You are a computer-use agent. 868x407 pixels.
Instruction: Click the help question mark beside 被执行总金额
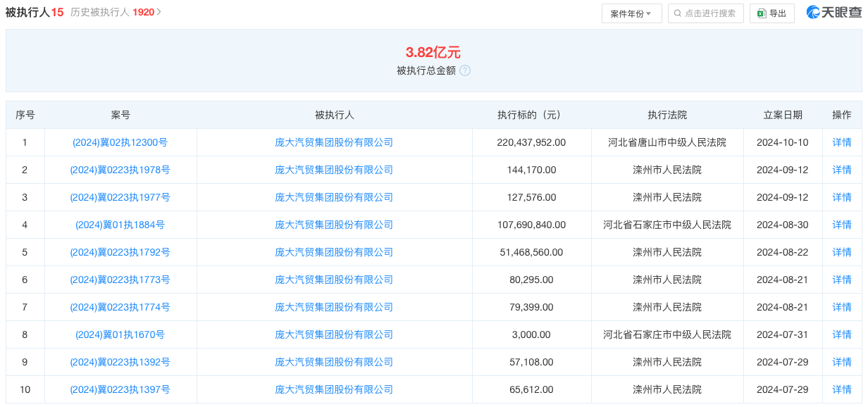(x=465, y=70)
